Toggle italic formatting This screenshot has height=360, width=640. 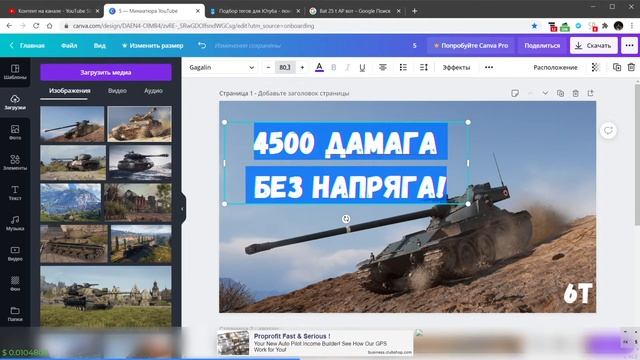tap(347, 67)
